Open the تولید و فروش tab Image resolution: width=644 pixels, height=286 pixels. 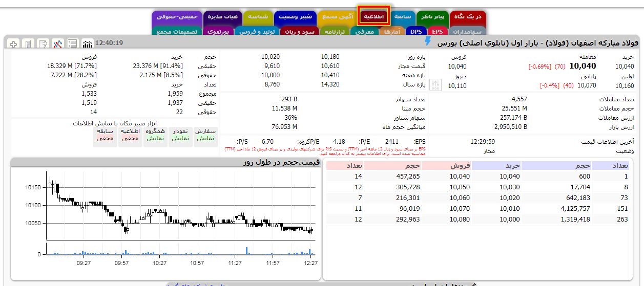[x=257, y=32]
